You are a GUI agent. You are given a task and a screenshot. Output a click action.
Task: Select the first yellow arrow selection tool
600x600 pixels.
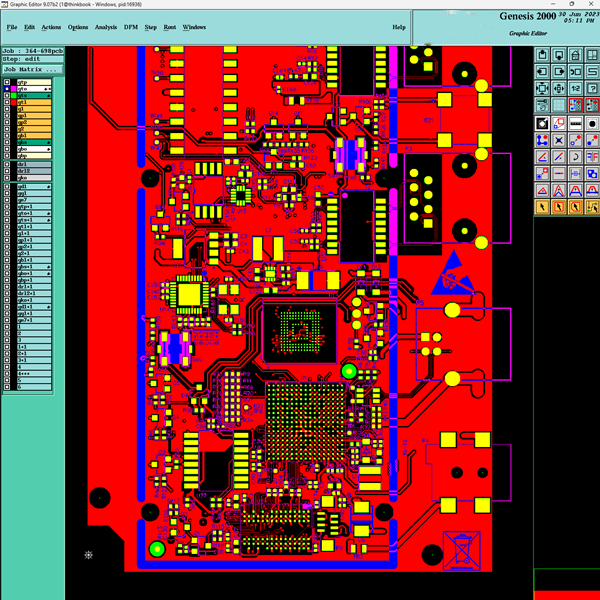click(x=542, y=206)
